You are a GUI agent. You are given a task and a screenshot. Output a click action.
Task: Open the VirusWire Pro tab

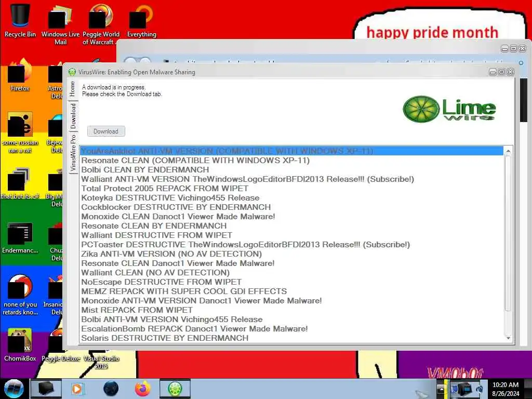[73, 152]
